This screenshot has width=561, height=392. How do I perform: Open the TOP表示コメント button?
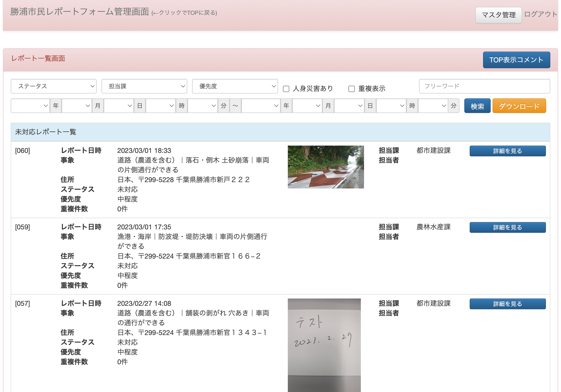click(x=516, y=60)
